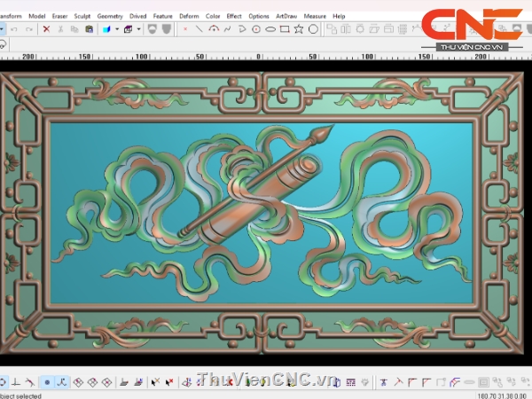Open the blue cube view dropdown arrow
This screenshot has height=399, width=532.
click(x=116, y=29)
